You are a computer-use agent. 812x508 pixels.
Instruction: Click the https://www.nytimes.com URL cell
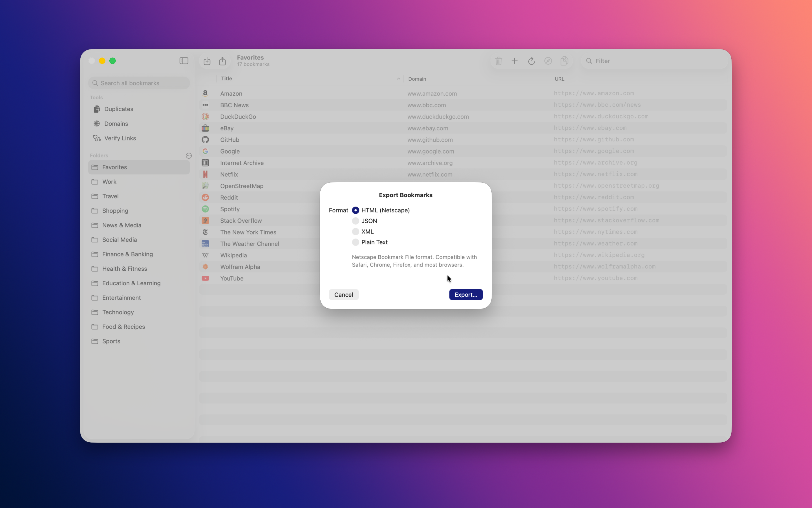click(x=595, y=232)
